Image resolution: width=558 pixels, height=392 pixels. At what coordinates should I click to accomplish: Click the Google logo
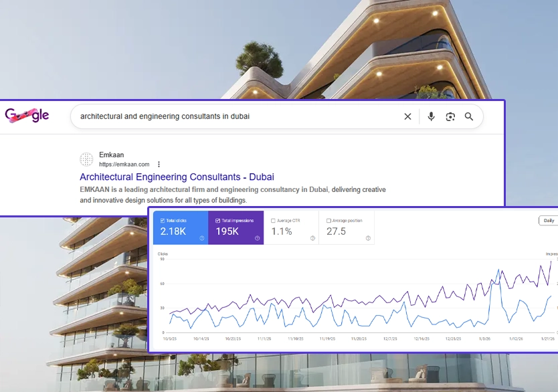click(27, 115)
